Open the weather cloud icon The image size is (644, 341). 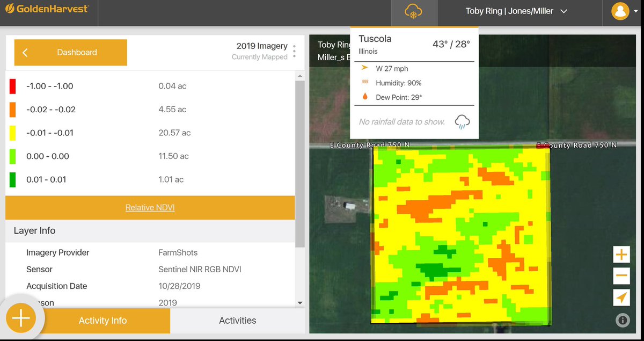click(x=414, y=12)
